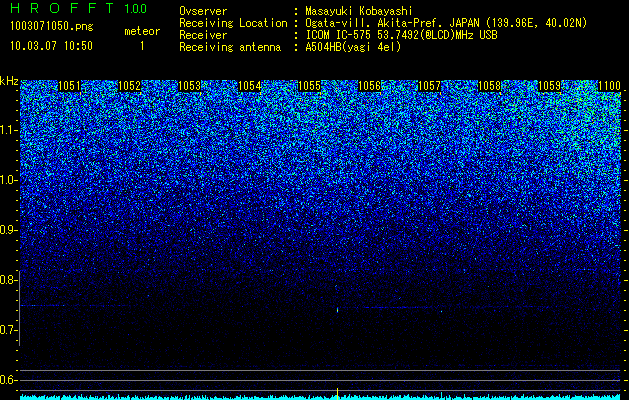Screen dimensions: 629x400
Task: Click the 1059 time label
Action: point(549,86)
